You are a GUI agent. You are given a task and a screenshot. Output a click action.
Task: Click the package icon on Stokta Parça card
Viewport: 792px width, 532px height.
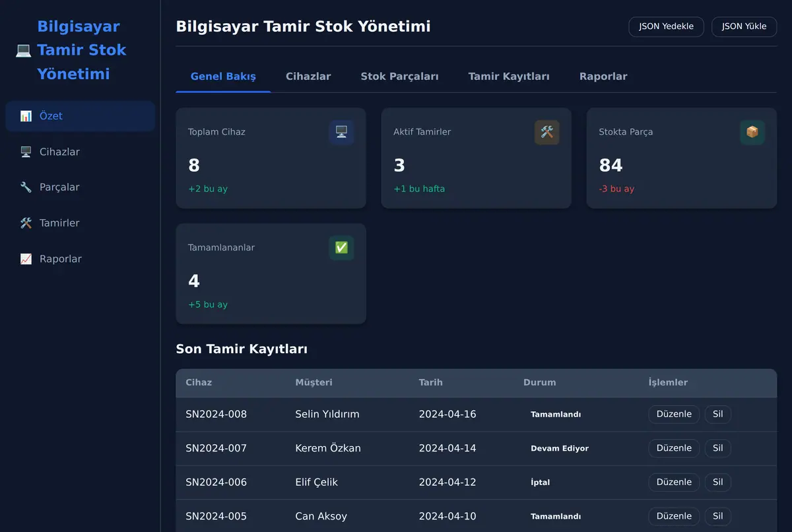(x=752, y=132)
